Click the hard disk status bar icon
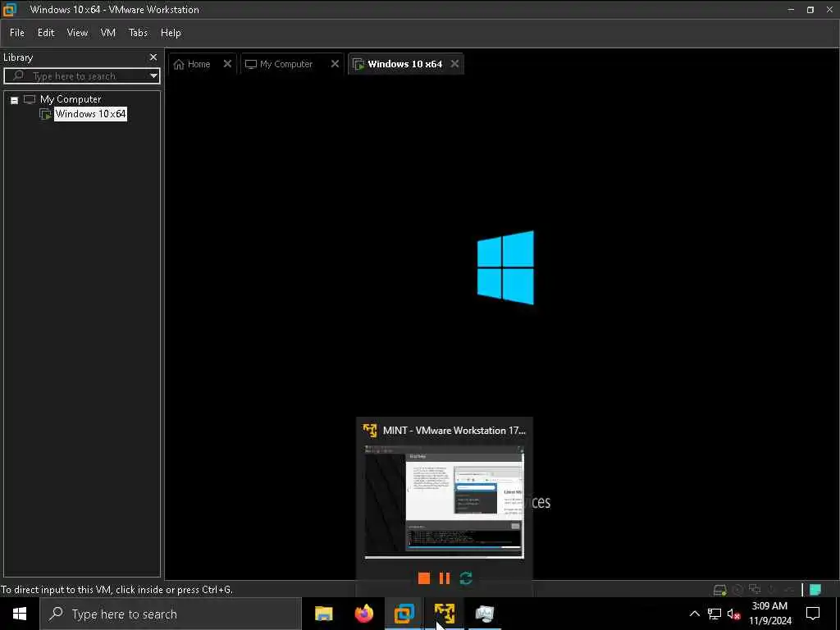The width and height of the screenshot is (840, 630). [719, 590]
